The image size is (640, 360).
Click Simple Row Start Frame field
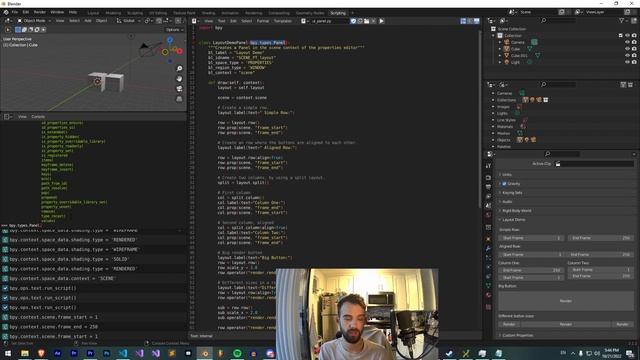coord(531,238)
